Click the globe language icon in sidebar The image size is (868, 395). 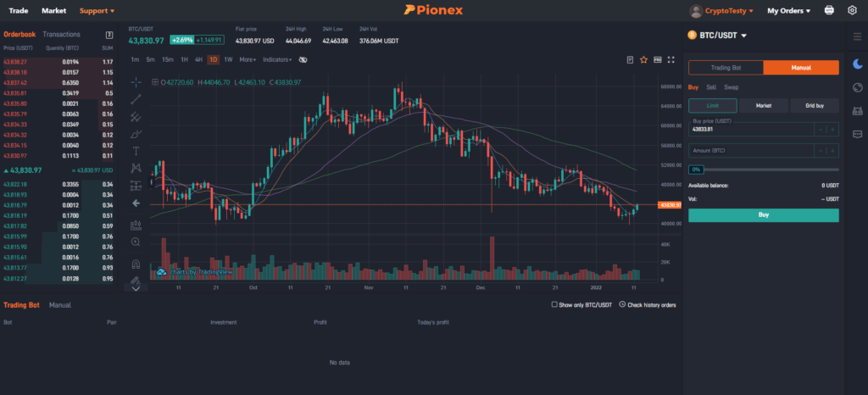click(x=858, y=87)
